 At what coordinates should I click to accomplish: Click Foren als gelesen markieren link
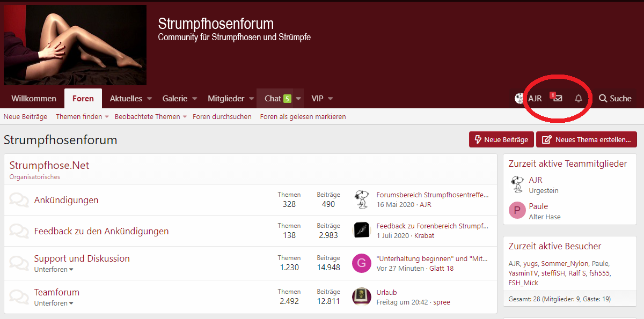coord(303,117)
